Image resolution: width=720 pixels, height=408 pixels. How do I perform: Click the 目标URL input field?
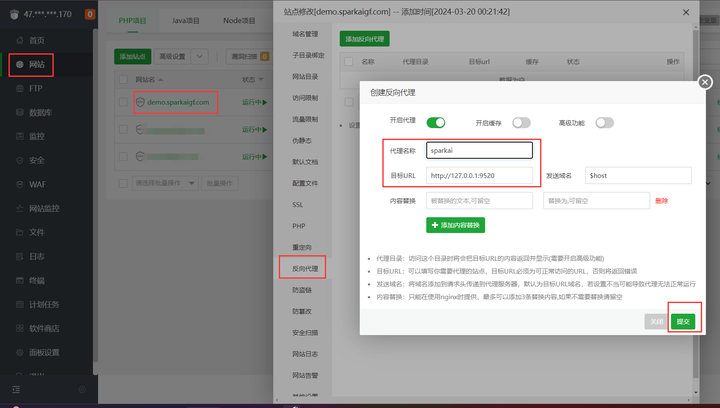479,175
